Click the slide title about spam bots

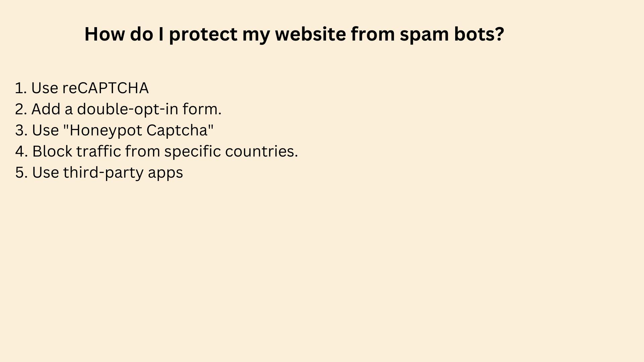(294, 34)
